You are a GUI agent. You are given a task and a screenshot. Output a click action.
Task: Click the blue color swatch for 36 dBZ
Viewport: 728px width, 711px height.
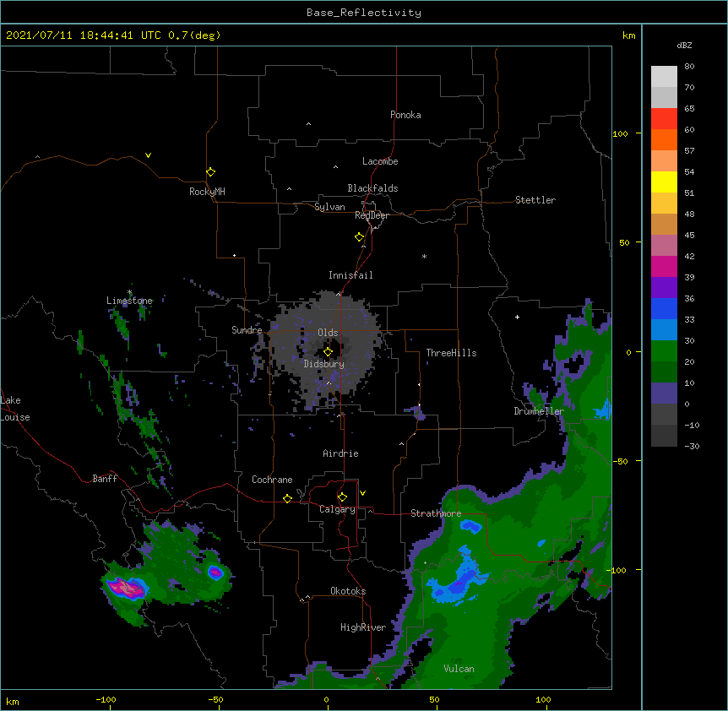point(664,308)
